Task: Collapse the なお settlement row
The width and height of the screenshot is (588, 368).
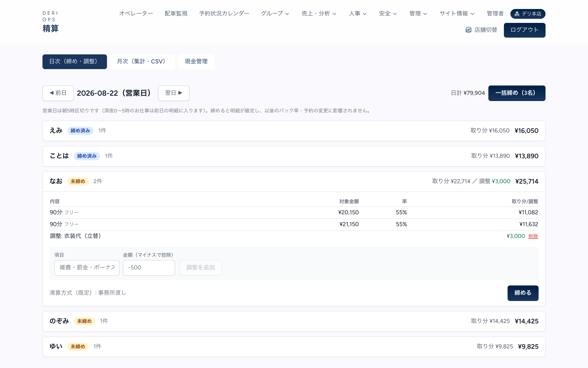Action: tap(294, 181)
